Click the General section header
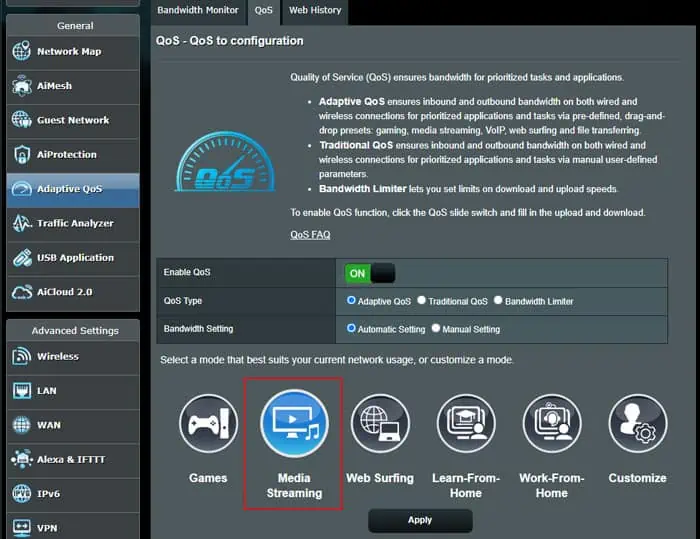The image size is (700, 539). [75, 26]
